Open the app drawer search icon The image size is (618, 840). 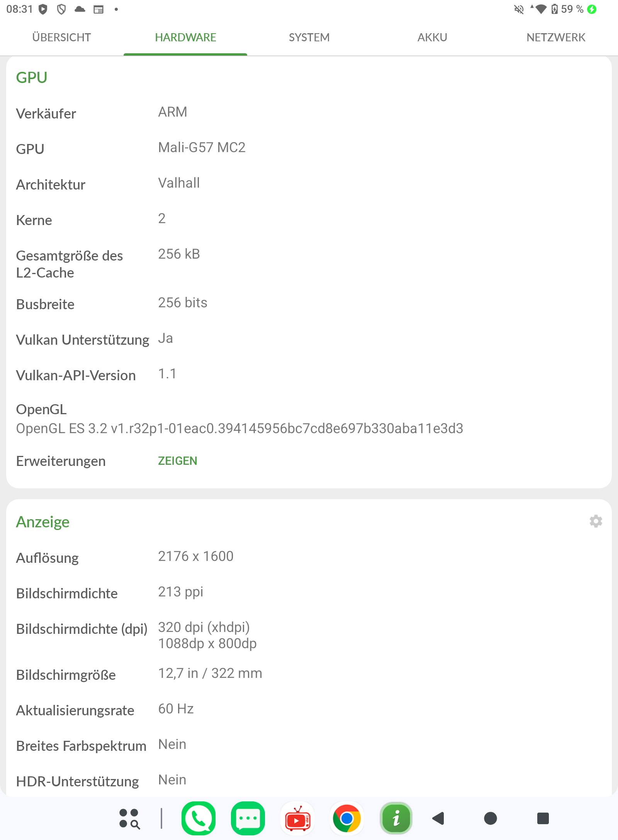coord(129,819)
